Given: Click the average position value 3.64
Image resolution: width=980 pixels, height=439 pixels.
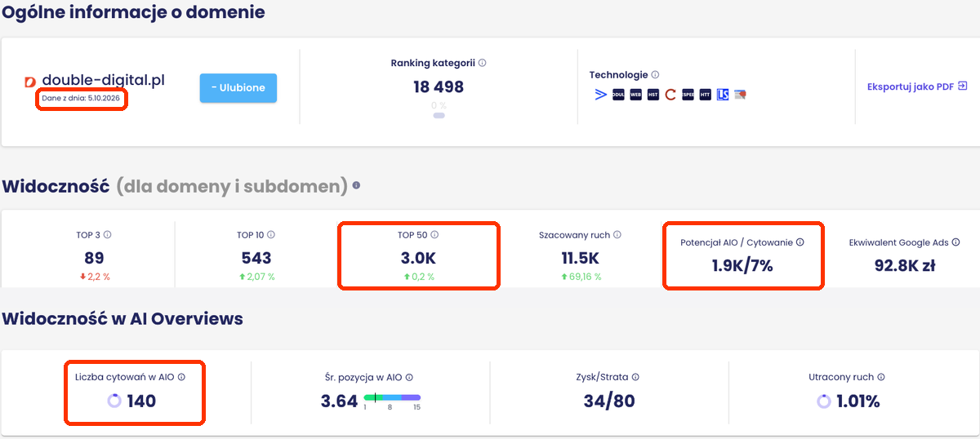Looking at the screenshot, I should click(339, 401).
